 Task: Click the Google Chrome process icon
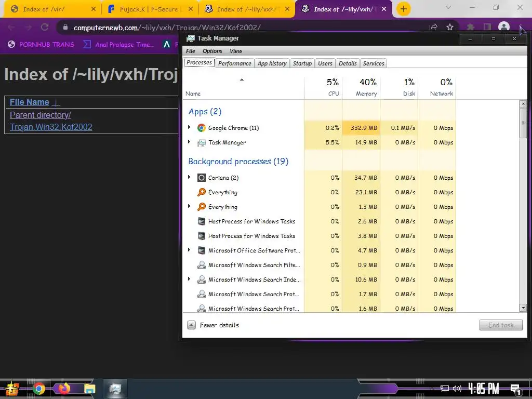(201, 128)
